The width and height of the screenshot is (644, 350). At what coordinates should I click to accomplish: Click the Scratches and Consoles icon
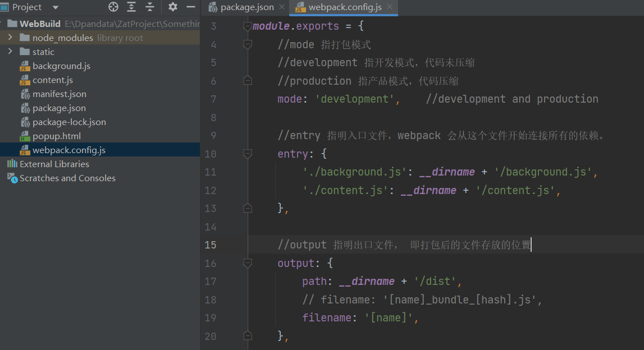[x=12, y=178]
